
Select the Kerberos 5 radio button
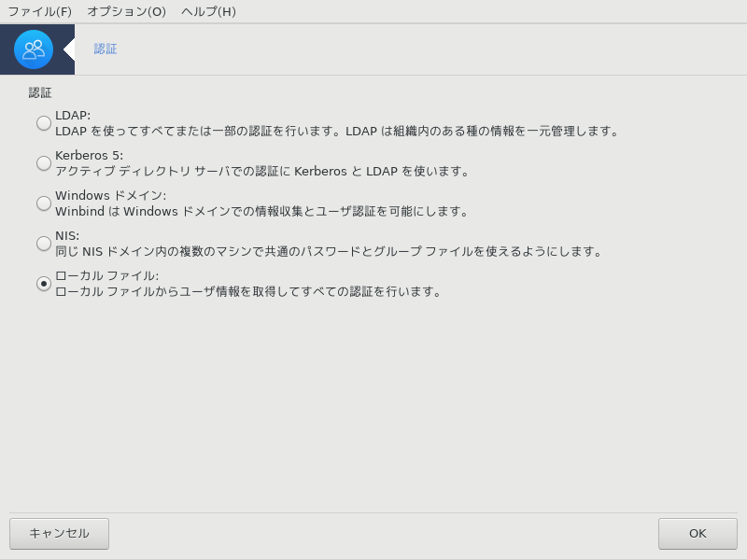click(44, 162)
